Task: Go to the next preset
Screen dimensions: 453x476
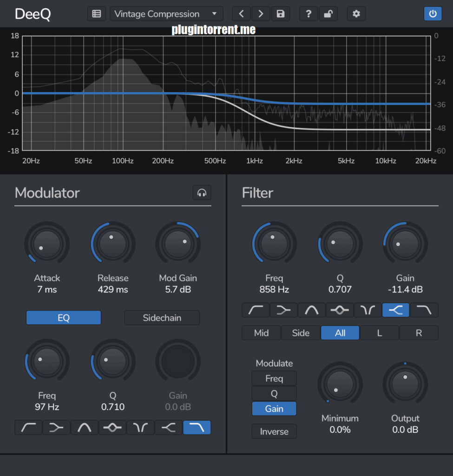Action: [261, 13]
